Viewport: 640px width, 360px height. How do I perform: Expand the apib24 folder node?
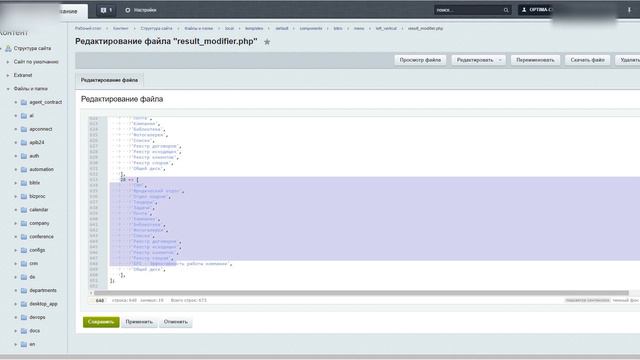coord(16,142)
